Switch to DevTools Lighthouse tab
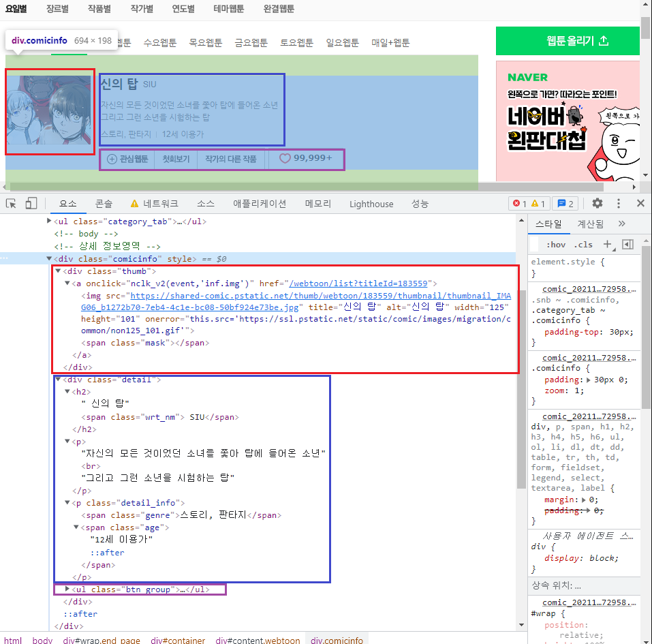This screenshot has width=652, height=644. click(371, 204)
